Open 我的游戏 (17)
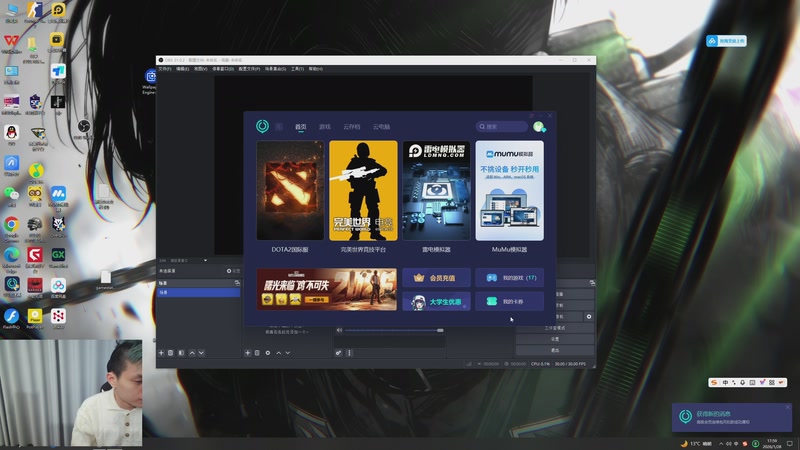800x450 pixels. coord(510,278)
